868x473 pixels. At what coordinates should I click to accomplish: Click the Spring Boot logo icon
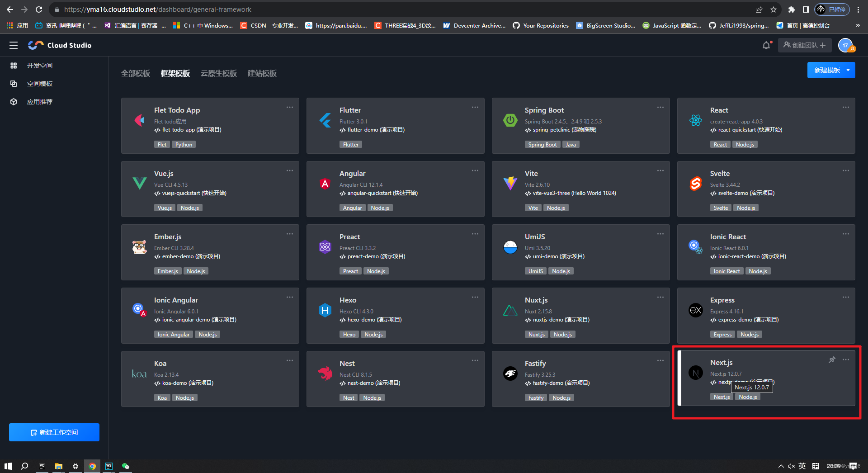[510, 120]
